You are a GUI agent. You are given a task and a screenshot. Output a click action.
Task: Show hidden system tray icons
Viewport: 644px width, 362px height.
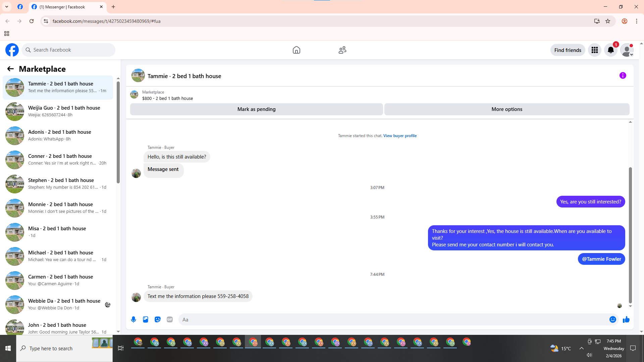pos(581,348)
